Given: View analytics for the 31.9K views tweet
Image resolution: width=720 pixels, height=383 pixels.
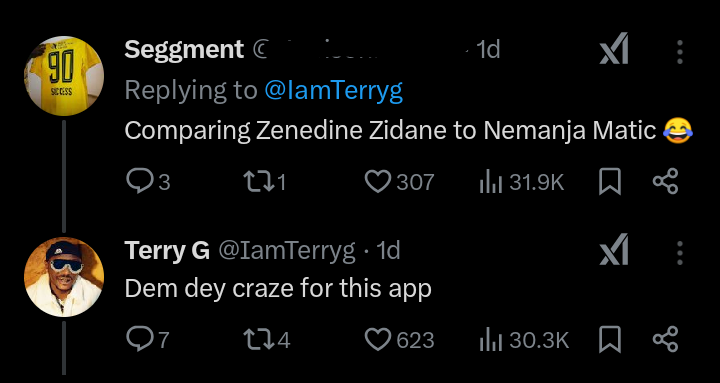Looking at the screenshot, I should [x=521, y=182].
